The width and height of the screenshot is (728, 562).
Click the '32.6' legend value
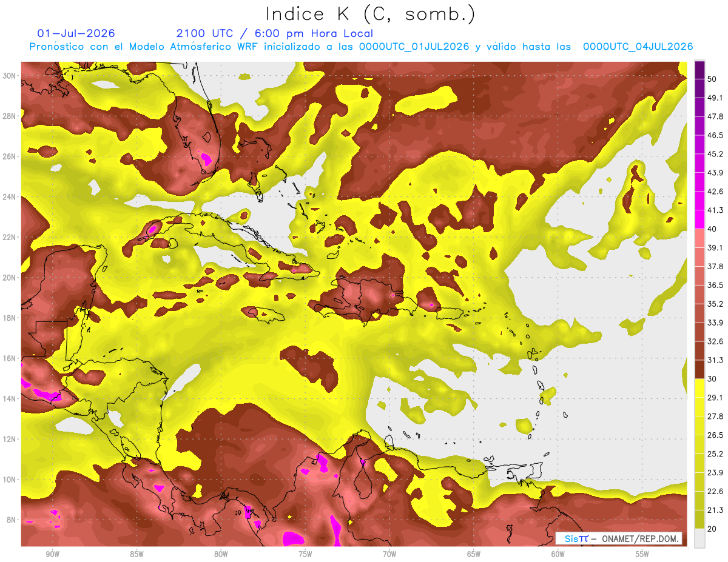(x=715, y=341)
